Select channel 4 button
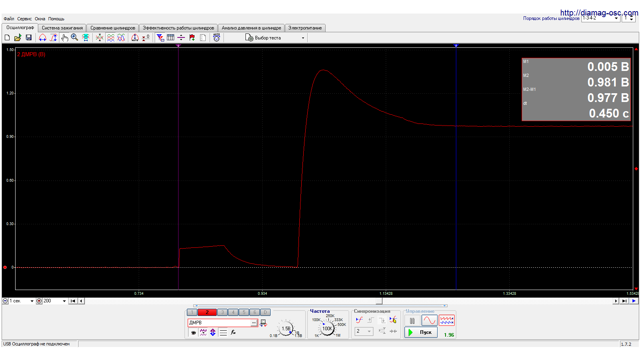Screen dimensions: 644x349 coord(233,312)
